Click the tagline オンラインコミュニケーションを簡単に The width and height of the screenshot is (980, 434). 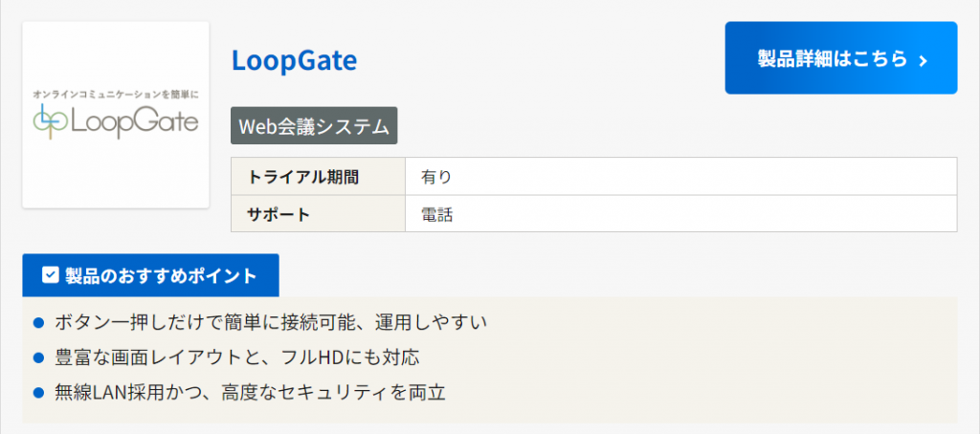tap(115, 94)
